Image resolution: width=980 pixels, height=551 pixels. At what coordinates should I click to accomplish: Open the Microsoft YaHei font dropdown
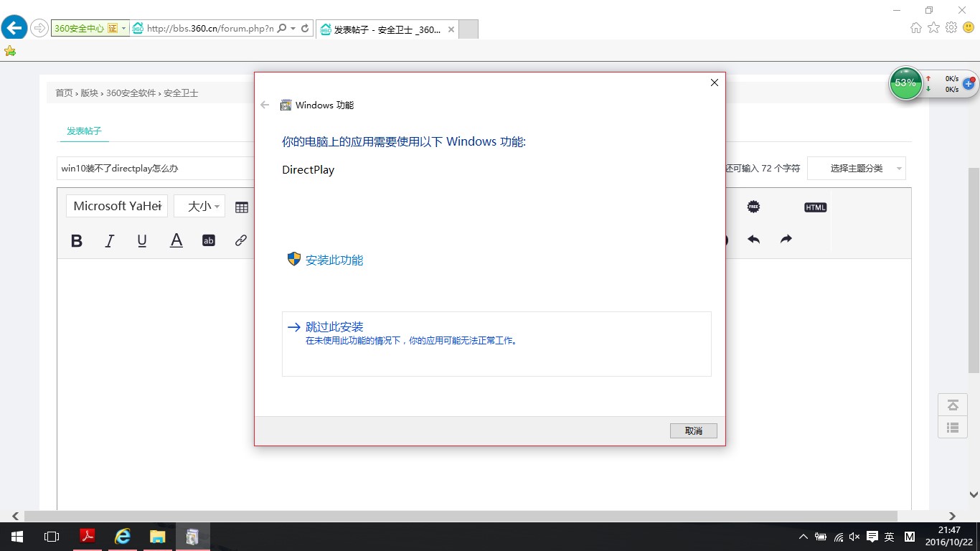tap(117, 206)
